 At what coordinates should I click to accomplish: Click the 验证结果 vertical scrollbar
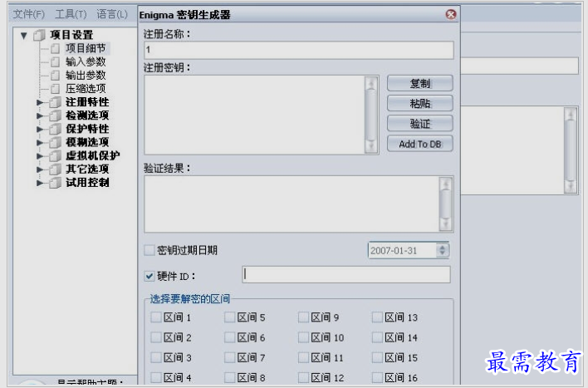[x=445, y=204]
